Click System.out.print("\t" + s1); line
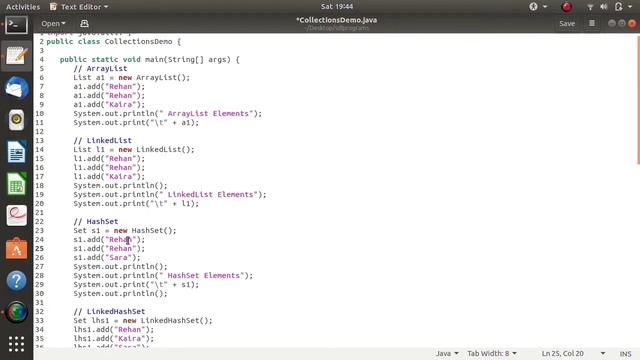The width and height of the screenshot is (640, 360). click(136, 284)
